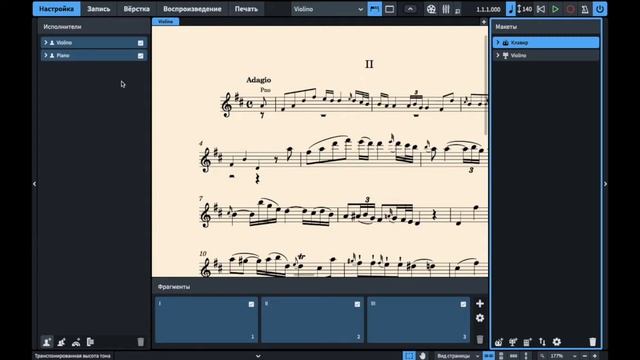Add a group icon in players panel
Screen dimensions: 640x360
(90, 342)
